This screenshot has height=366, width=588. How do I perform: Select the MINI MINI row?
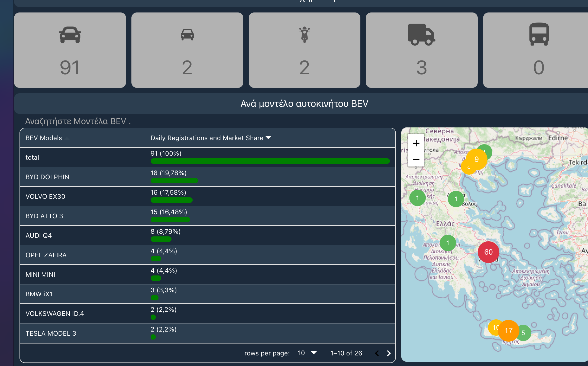click(208, 274)
